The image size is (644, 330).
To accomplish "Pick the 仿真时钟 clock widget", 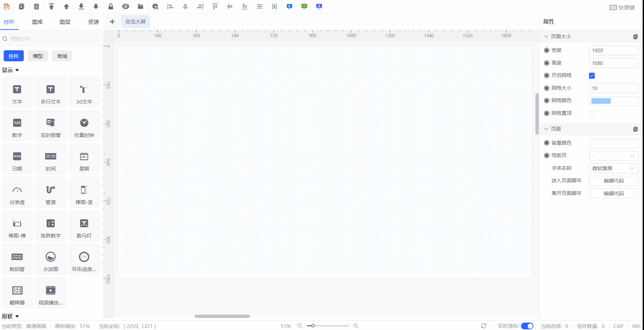I will [84, 126].
